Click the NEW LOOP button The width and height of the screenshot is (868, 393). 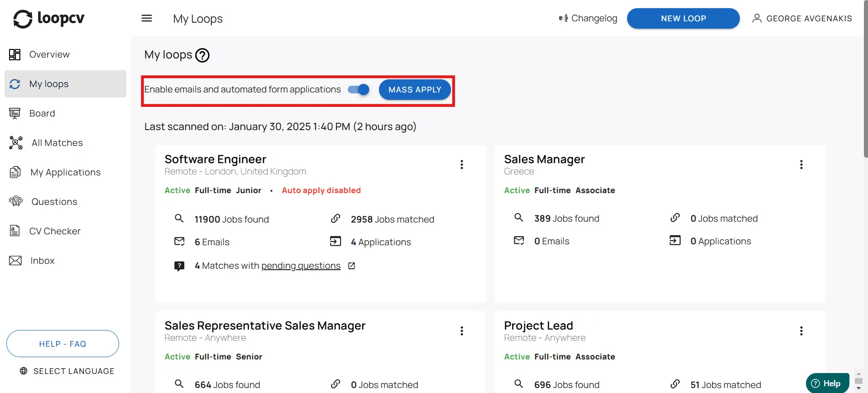(683, 19)
